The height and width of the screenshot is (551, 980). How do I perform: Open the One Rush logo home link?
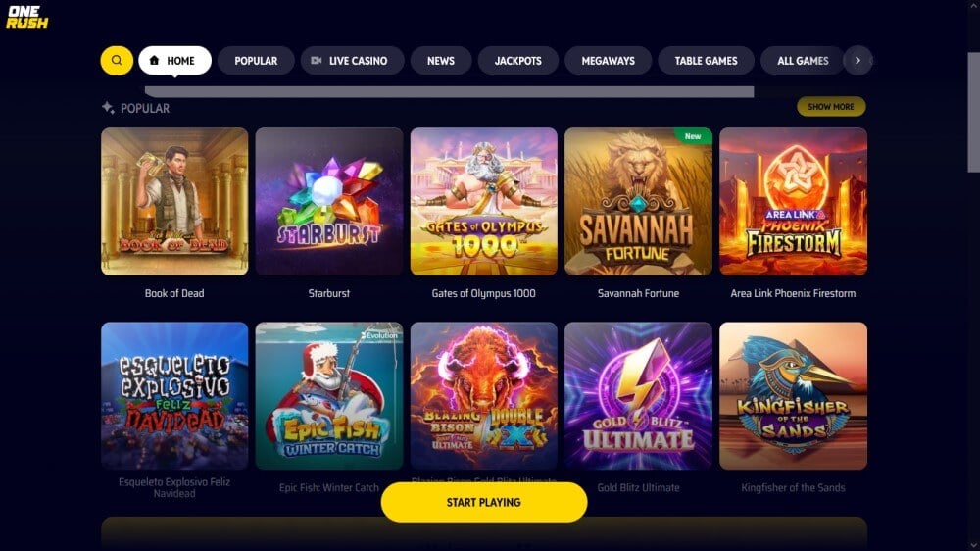coord(26,18)
